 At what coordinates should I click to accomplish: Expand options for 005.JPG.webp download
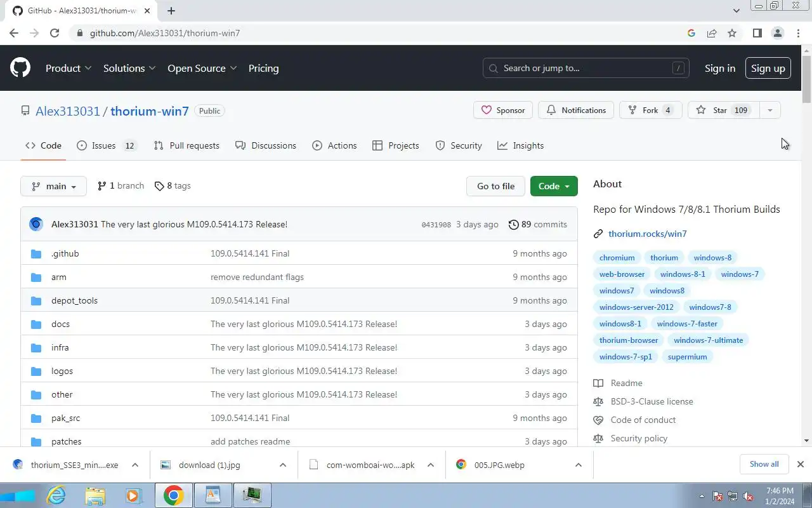579,465
